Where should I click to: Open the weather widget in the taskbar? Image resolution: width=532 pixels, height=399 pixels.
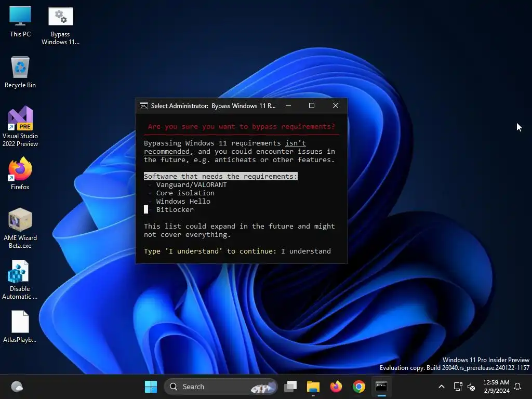pos(17,387)
